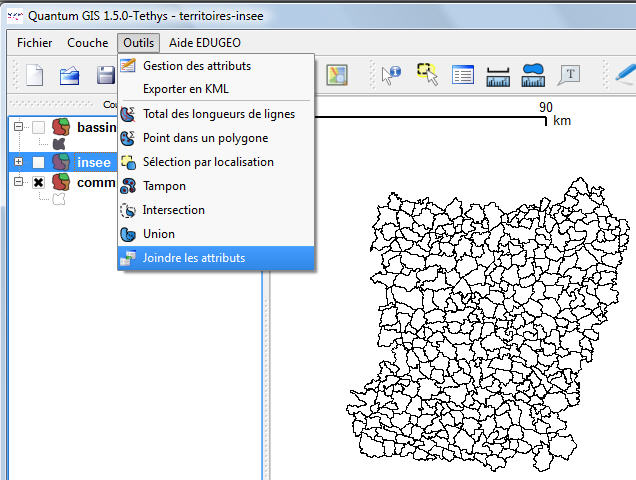Image resolution: width=636 pixels, height=480 pixels.
Task: Click the text annotation tool icon
Action: point(570,75)
